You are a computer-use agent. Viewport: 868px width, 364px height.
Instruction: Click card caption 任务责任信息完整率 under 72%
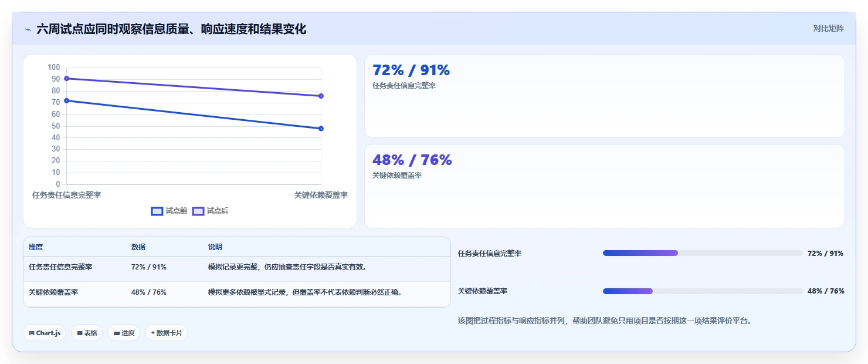[404, 86]
